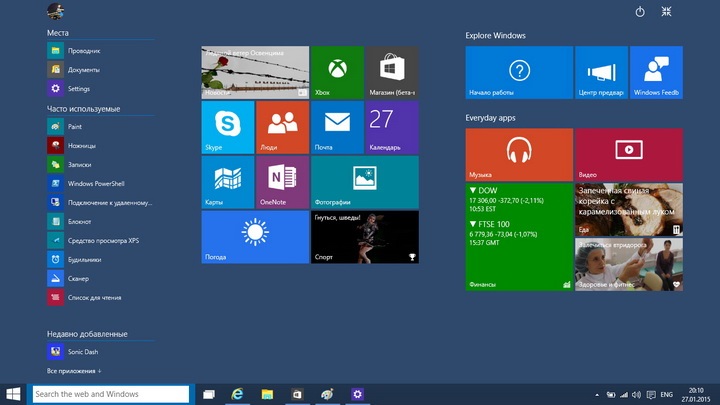Open the Погода weather tile
The image size is (720, 405).
[x=255, y=237]
